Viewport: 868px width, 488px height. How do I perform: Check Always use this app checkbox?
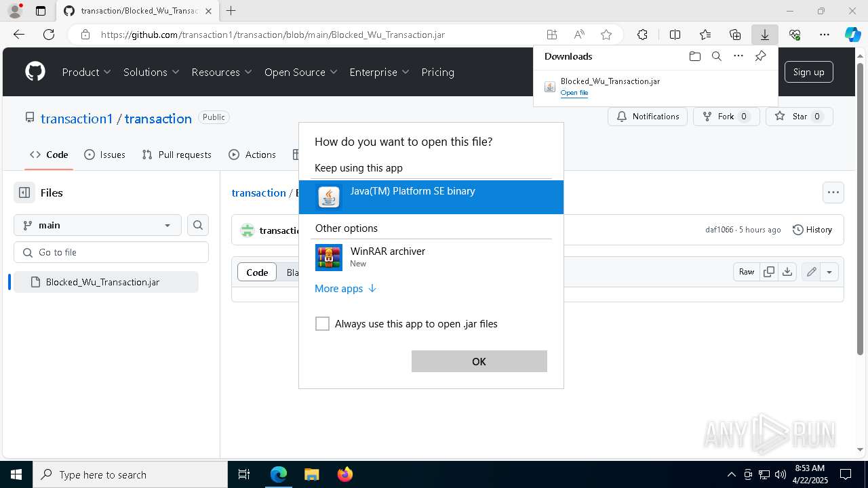click(322, 324)
